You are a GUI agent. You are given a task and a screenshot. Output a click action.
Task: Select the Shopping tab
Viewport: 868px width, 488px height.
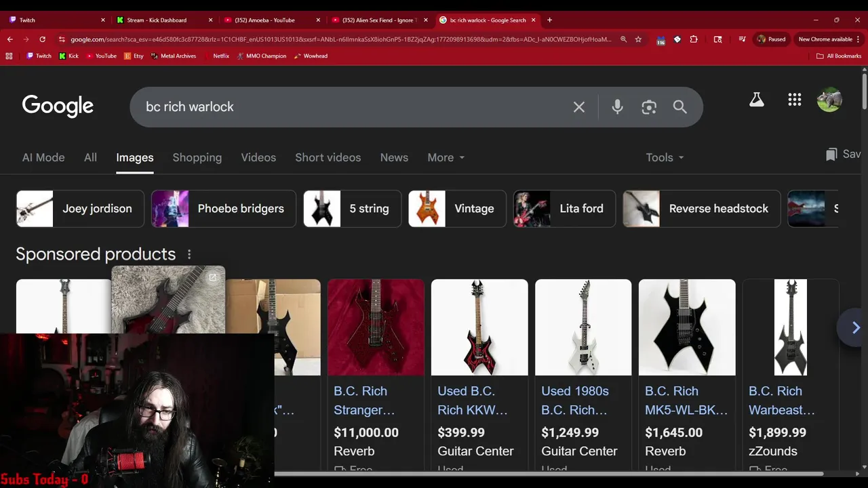click(197, 157)
